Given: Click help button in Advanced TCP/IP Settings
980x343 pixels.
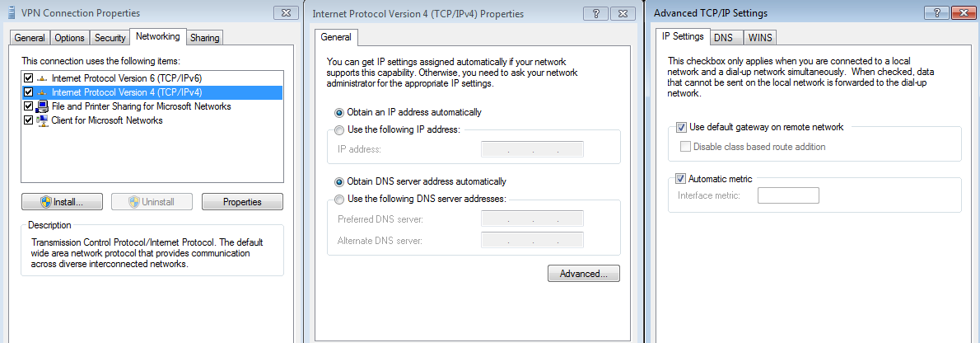Looking at the screenshot, I should click(936, 13).
